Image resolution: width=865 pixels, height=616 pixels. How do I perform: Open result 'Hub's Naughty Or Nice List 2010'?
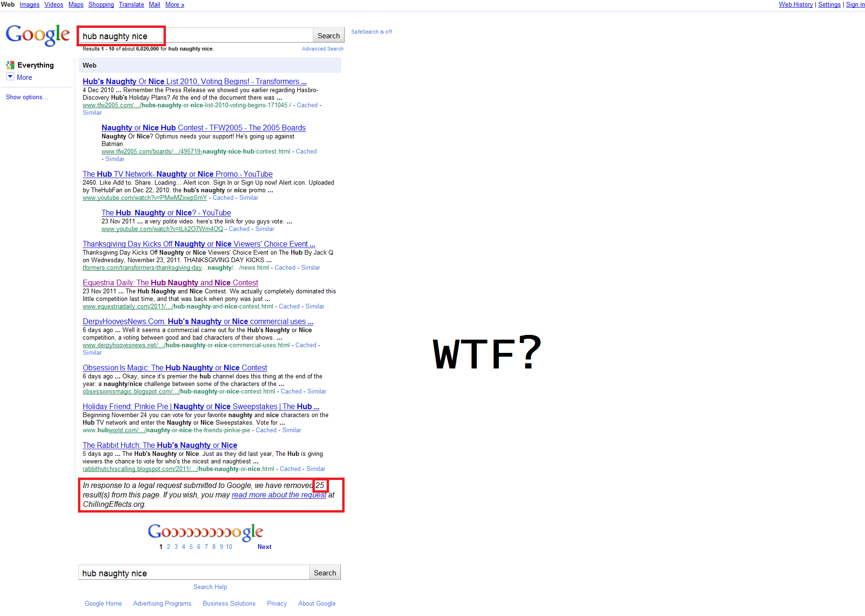click(x=194, y=81)
